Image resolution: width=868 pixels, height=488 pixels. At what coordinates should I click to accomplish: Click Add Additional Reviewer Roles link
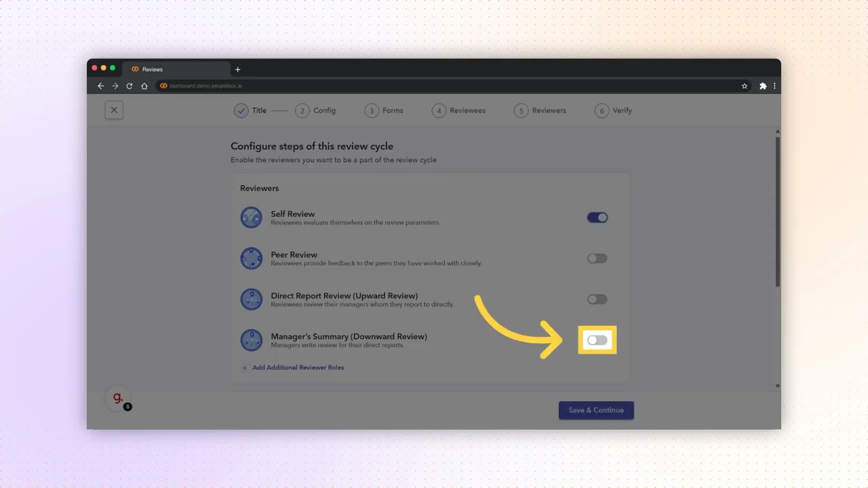[298, 367]
